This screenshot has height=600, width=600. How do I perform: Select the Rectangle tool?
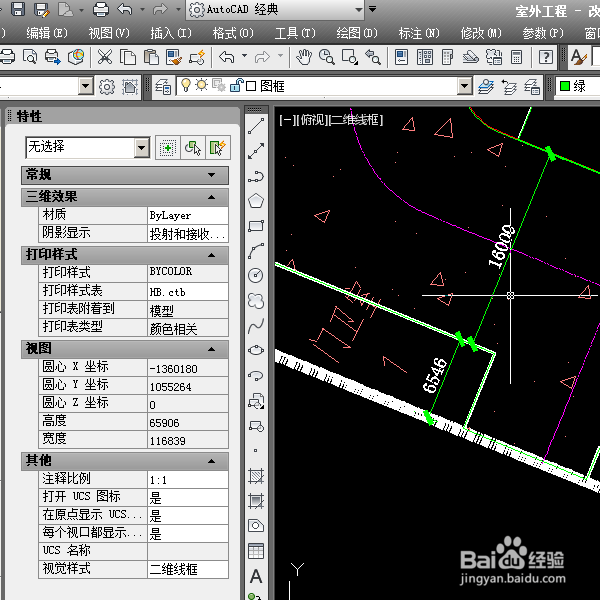coord(256,226)
